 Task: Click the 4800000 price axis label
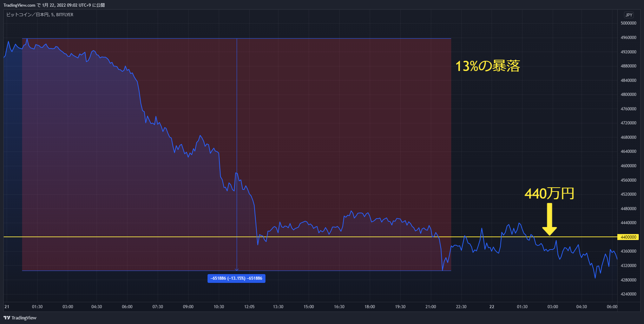tap(629, 95)
